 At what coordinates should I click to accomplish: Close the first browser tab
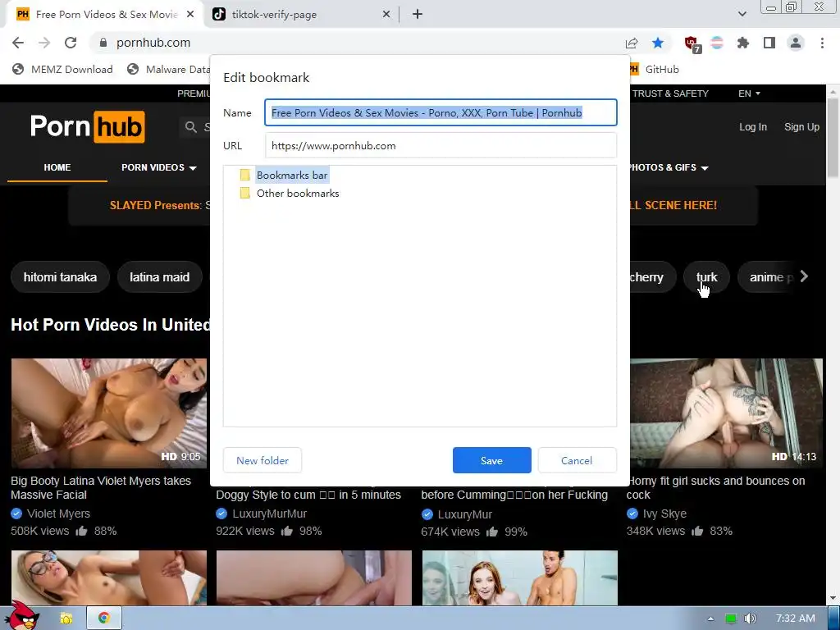[190, 15]
